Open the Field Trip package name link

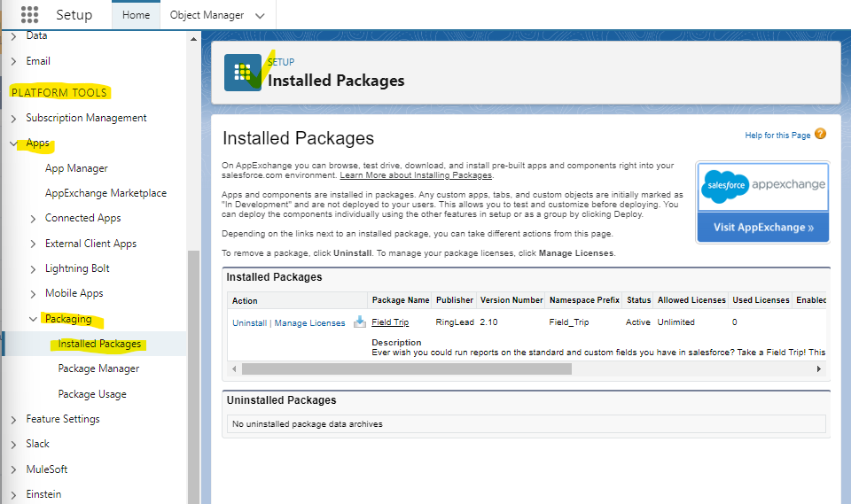(390, 322)
